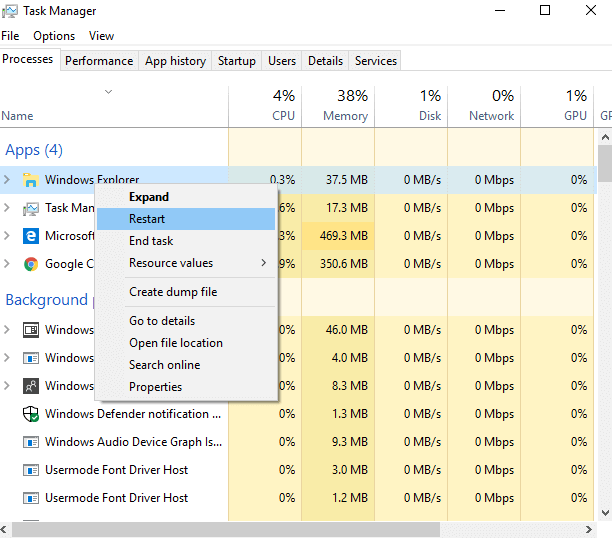Switch to the Details tab
The width and height of the screenshot is (612, 538).
tap(325, 61)
